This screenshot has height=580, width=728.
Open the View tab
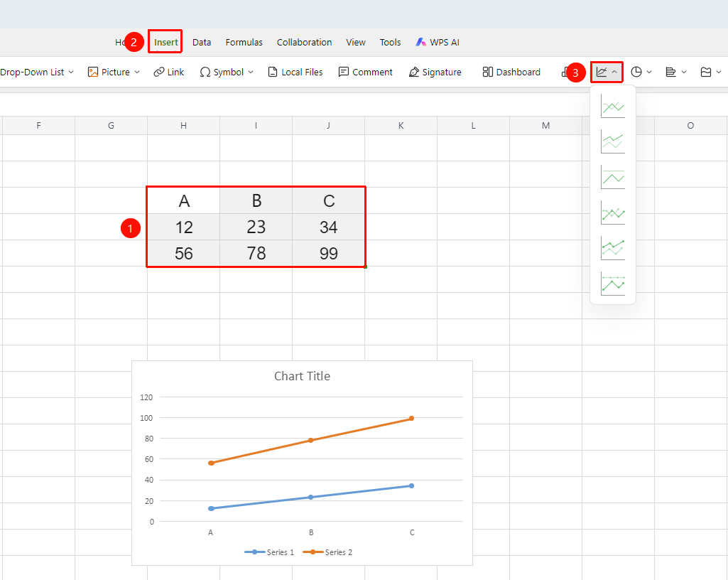[x=356, y=43]
